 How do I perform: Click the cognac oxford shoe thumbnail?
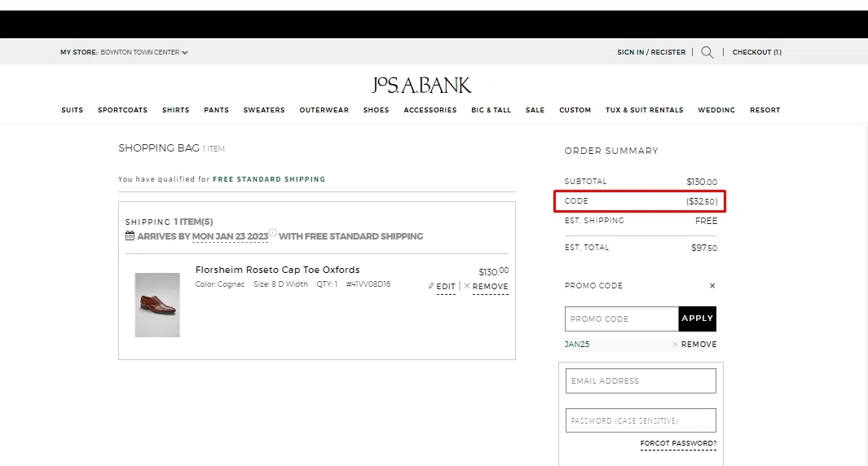(157, 305)
